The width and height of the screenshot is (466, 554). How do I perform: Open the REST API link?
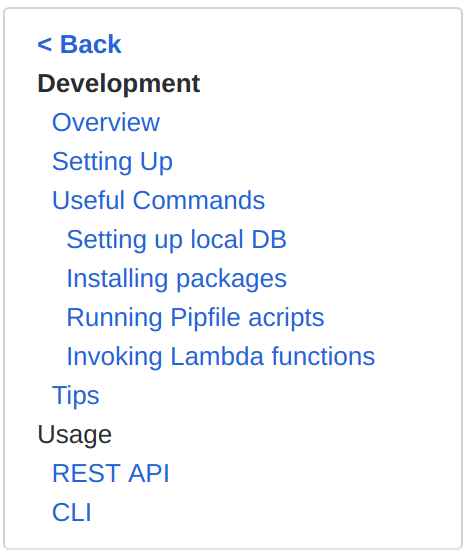point(111,473)
